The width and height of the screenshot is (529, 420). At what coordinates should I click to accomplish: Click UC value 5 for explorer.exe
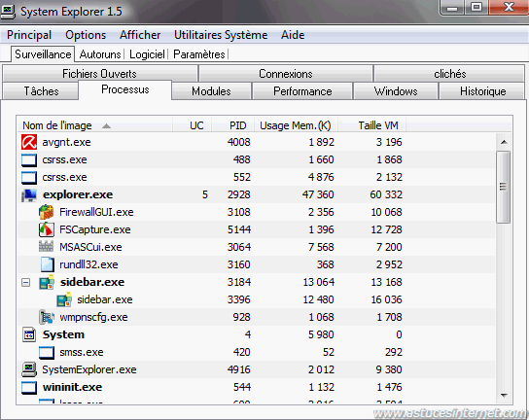click(x=205, y=194)
